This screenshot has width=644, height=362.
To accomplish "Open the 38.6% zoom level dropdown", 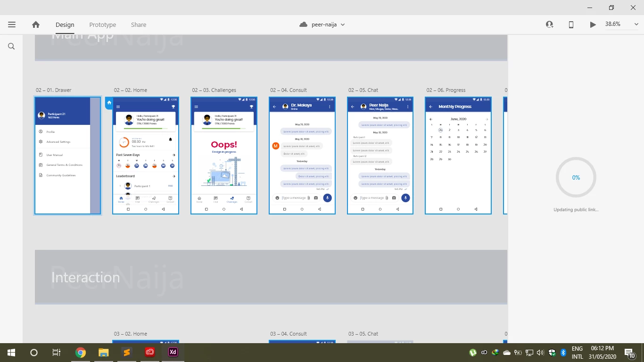I will pos(622,24).
